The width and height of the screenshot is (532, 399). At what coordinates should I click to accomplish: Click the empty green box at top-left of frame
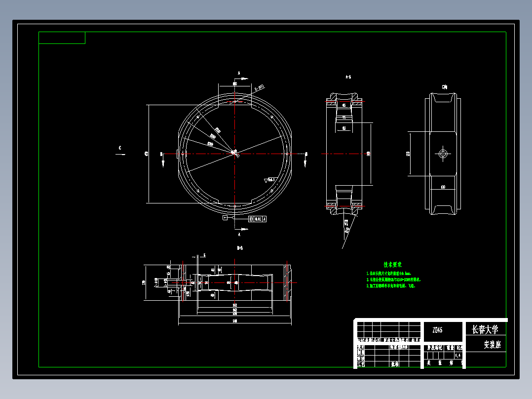click(62, 38)
